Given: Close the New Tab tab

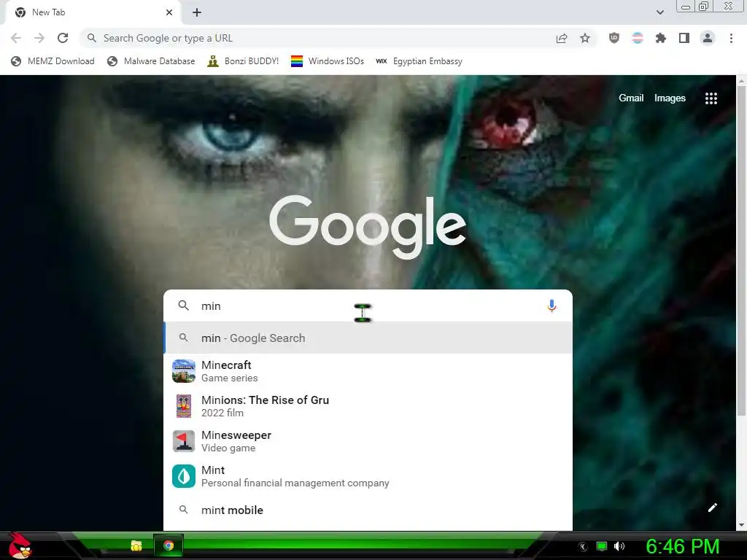Looking at the screenshot, I should pyautogui.click(x=169, y=12).
